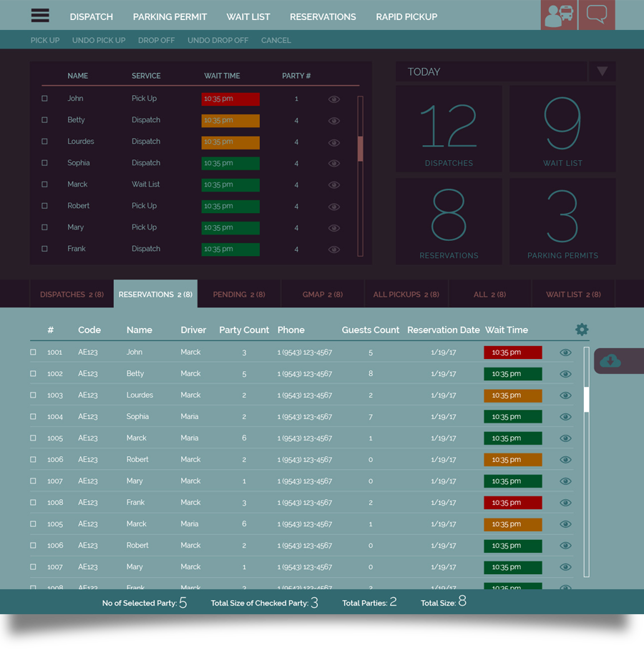This screenshot has width=644, height=665.
Task: Click the cloud download icon
Action: [610, 361]
